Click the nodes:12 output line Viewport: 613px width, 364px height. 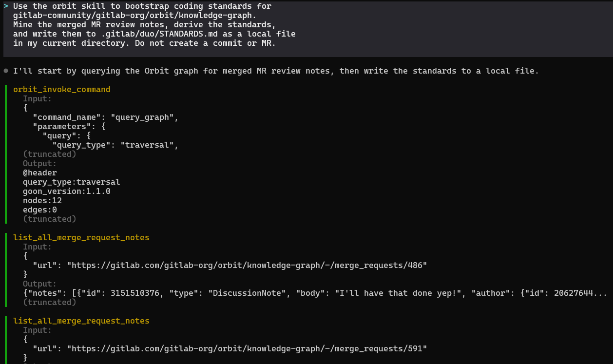click(42, 201)
